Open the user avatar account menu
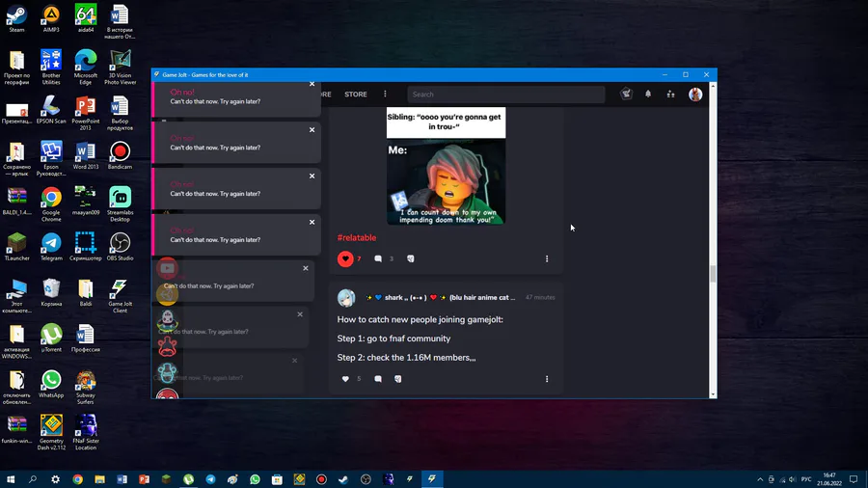Viewport: 868px width, 488px height. click(695, 95)
